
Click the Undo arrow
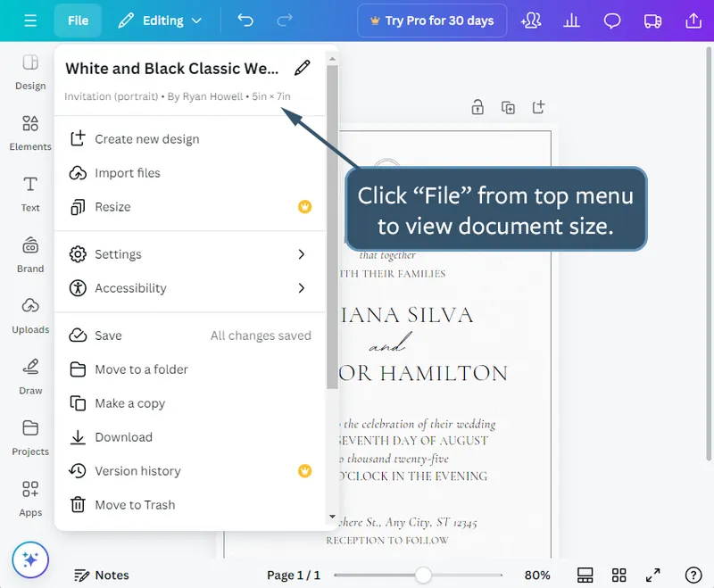(x=245, y=18)
